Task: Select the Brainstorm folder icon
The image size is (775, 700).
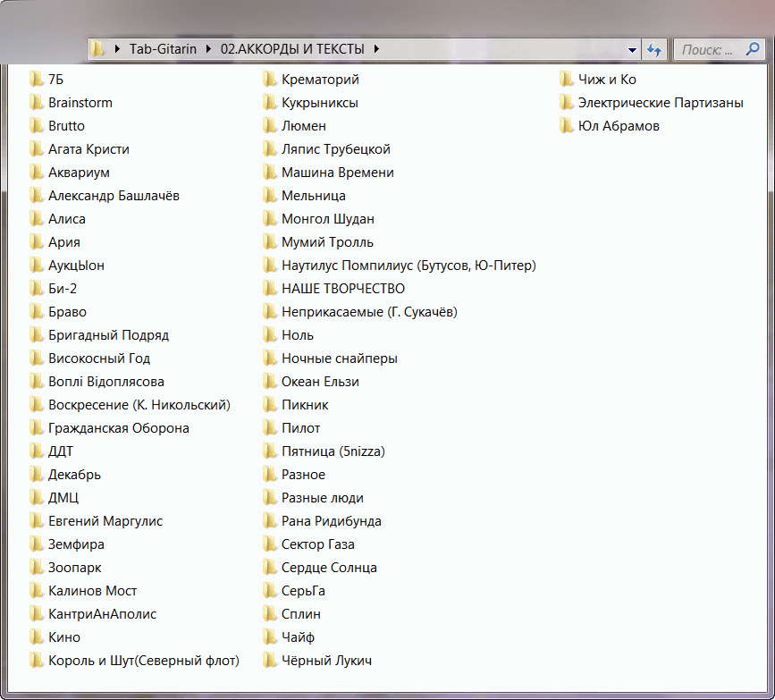Action: [x=37, y=103]
